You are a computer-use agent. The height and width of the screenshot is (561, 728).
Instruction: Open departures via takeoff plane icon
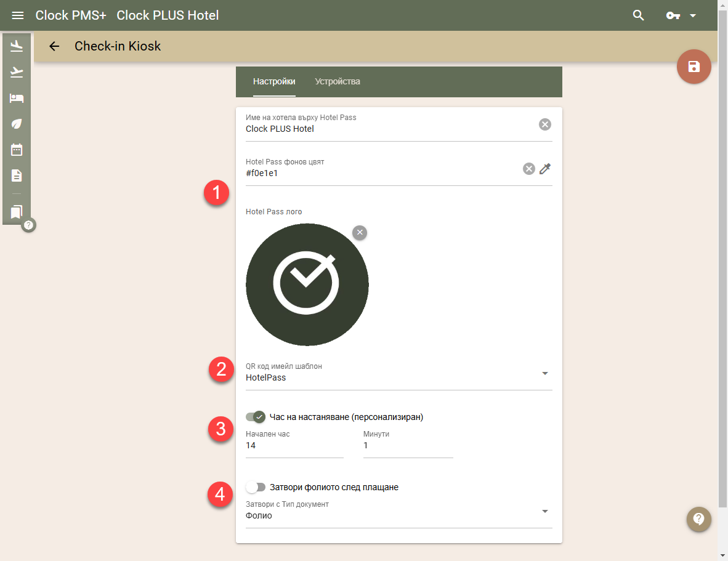pyautogui.click(x=17, y=72)
